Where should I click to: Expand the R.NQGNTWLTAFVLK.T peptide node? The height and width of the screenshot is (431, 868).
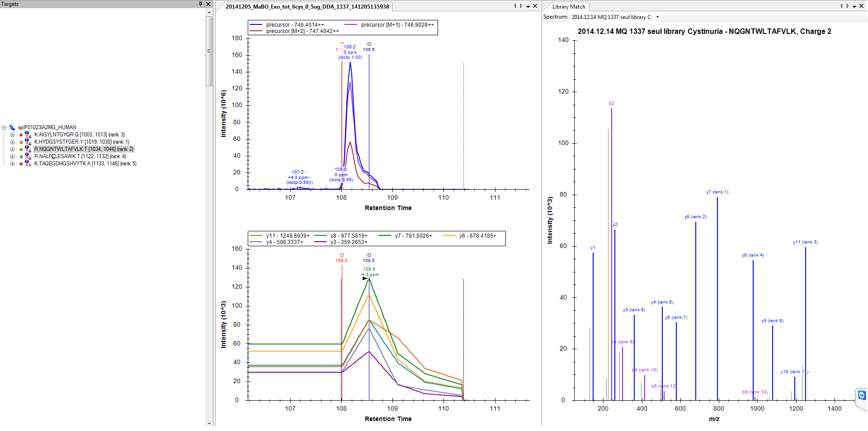point(12,149)
